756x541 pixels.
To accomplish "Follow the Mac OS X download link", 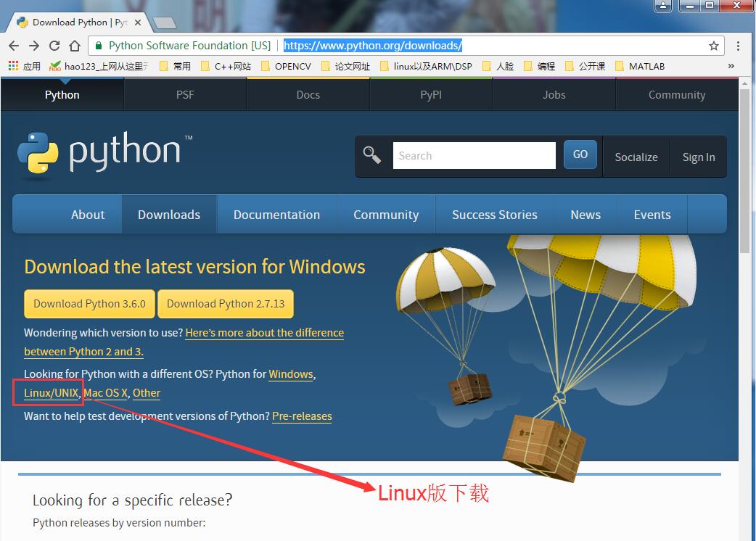I will 106,393.
